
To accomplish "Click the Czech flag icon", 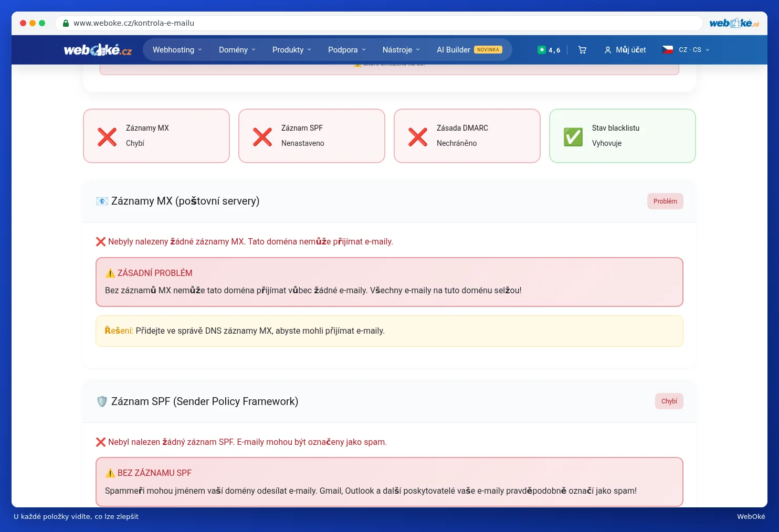I will pyautogui.click(x=668, y=50).
